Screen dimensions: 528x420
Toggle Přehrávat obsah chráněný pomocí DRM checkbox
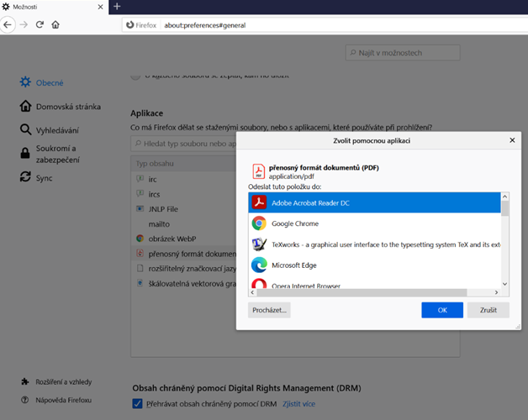(x=137, y=403)
